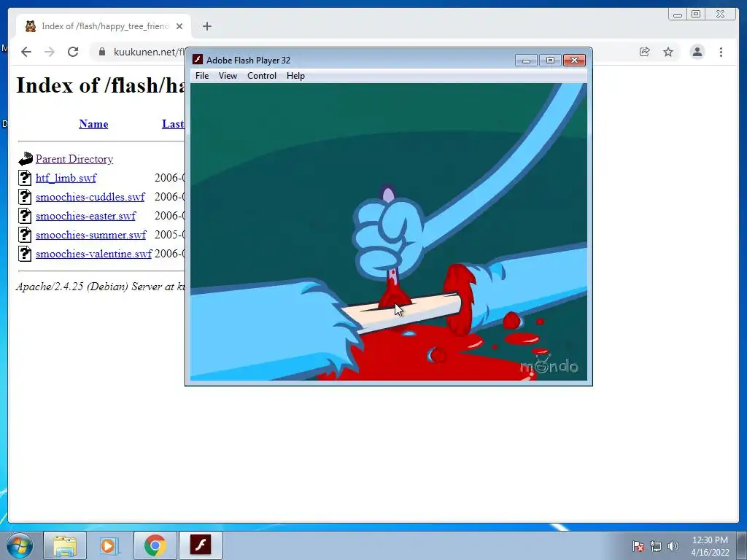Open volume speaker icon in tray
The height and width of the screenshot is (560, 747).
tap(673, 546)
